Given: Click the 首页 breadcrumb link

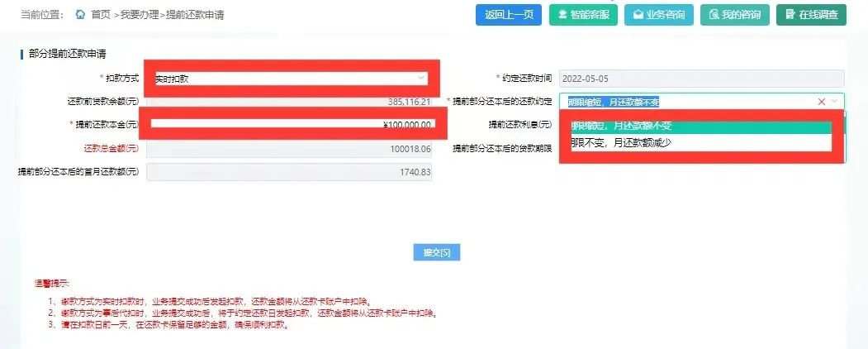Looking at the screenshot, I should (x=102, y=15).
